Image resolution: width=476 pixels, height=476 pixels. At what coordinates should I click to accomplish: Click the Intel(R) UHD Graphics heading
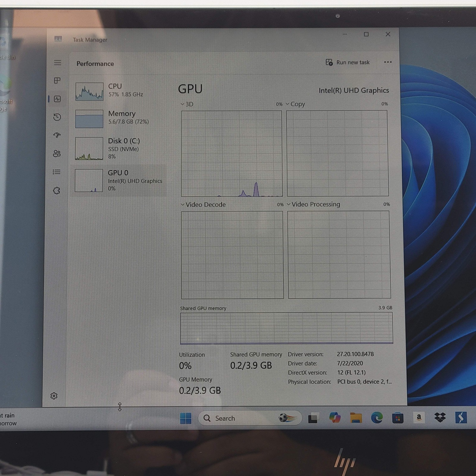(354, 90)
